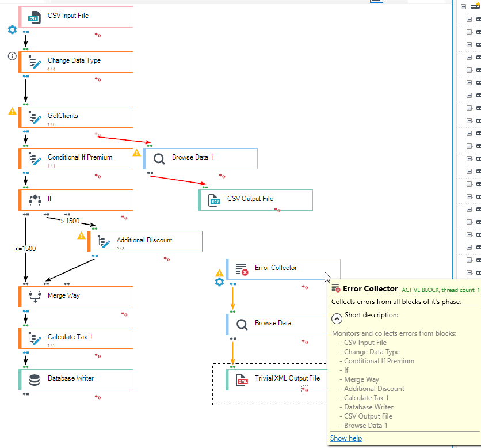The image size is (481, 448).
Task: Click the 'Error Collector' block label on canvas
Action: coord(276,268)
